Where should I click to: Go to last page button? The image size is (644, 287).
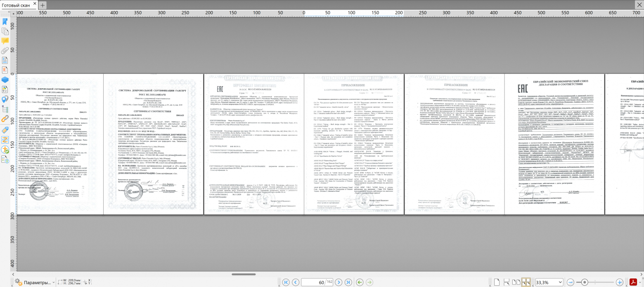pyautogui.click(x=348, y=282)
